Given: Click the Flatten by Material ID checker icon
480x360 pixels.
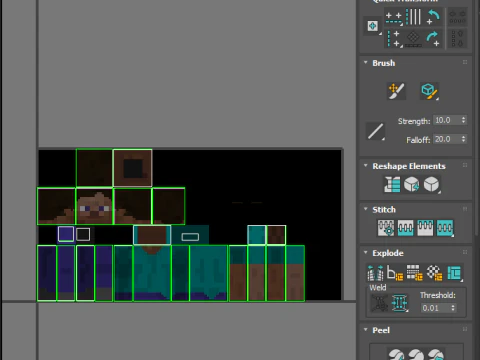Looking at the screenshot, I should coord(434,273).
